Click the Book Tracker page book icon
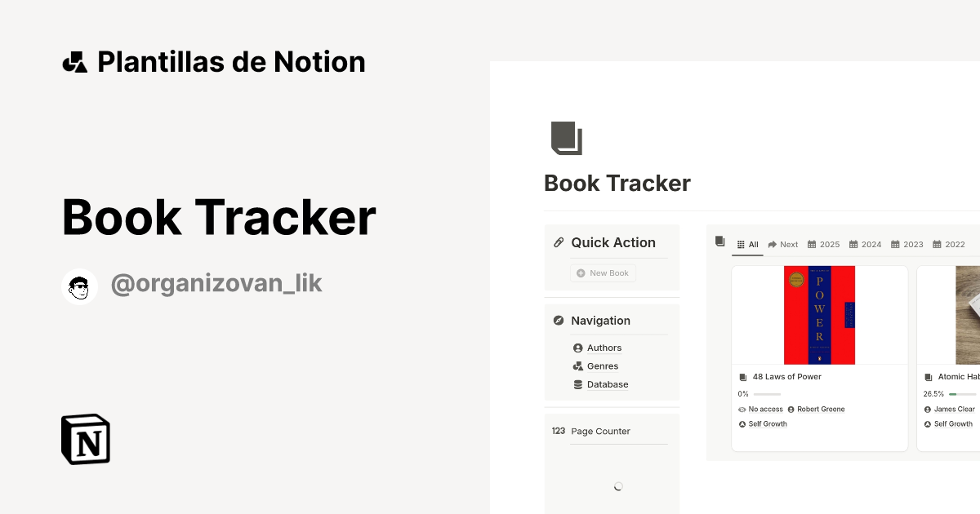 (566, 138)
